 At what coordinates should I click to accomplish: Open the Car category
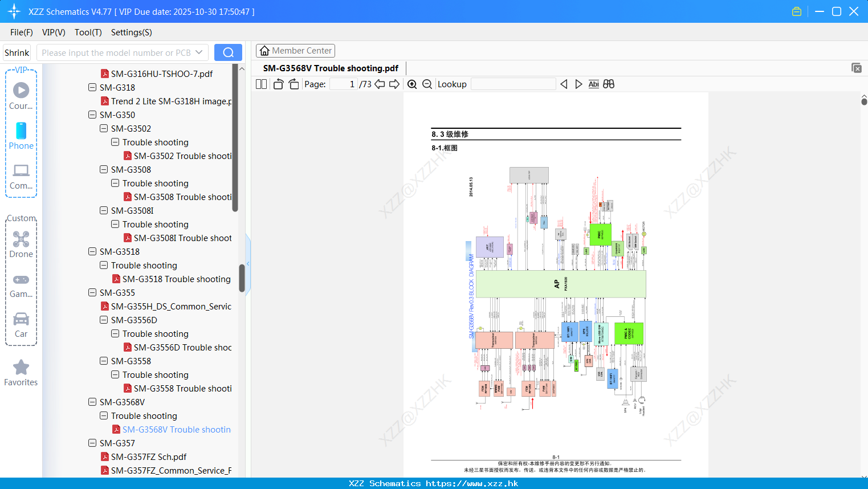point(21,319)
